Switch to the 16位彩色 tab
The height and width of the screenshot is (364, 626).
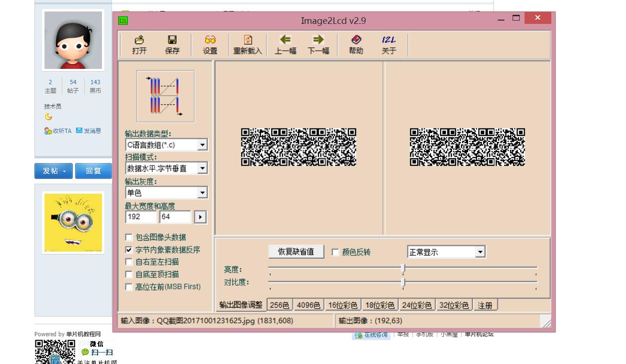click(x=343, y=305)
